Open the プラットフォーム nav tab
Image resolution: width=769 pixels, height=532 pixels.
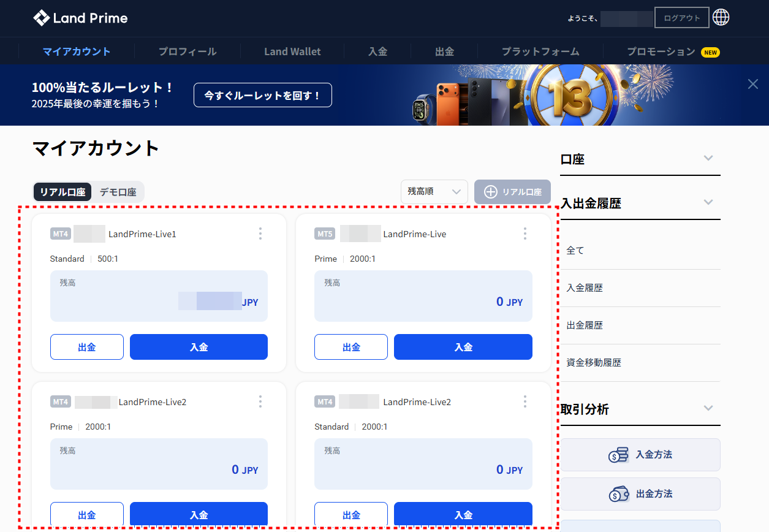[x=540, y=51]
